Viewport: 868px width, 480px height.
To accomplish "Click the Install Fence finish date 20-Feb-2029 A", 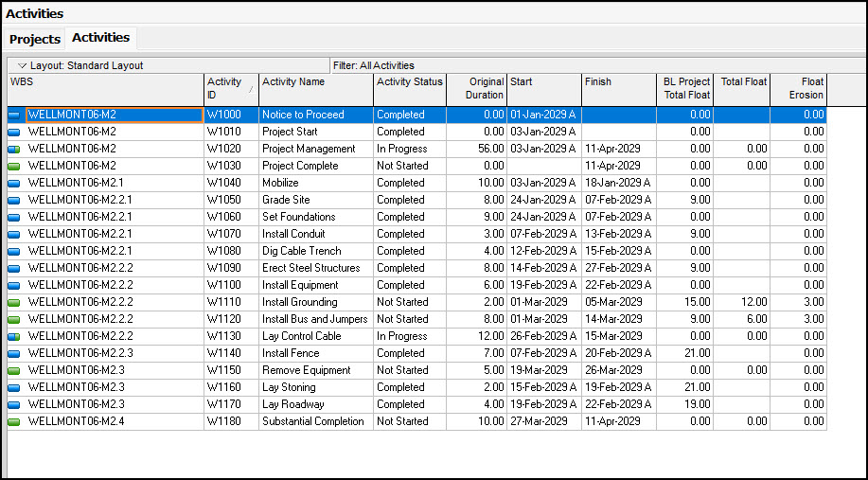I will click(x=618, y=353).
